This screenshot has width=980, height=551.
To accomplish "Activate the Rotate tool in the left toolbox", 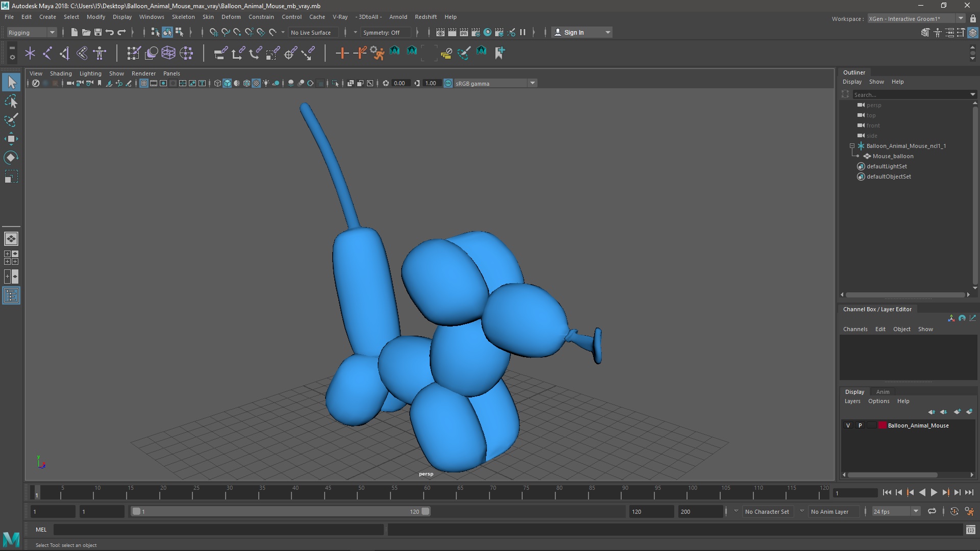I will point(11,158).
